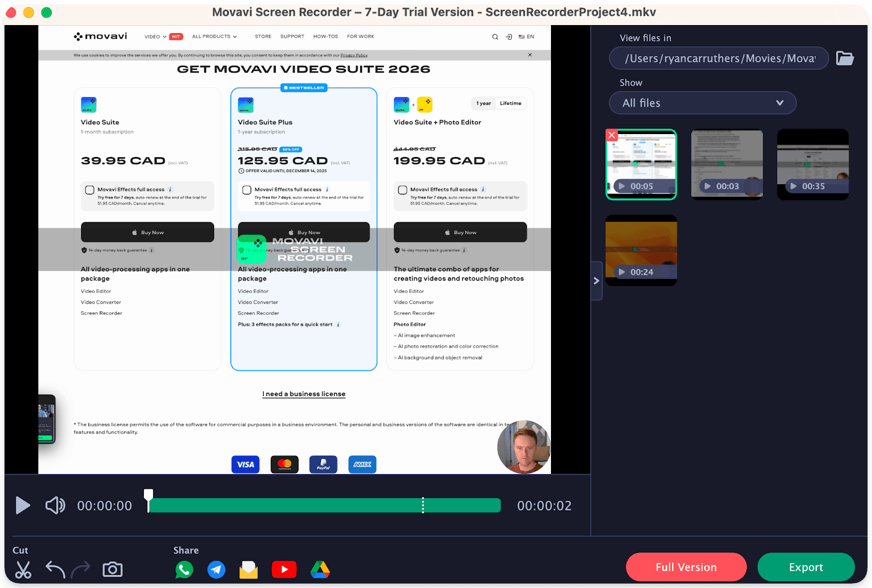
Task: Select the scissors cut tool
Action: (23, 569)
